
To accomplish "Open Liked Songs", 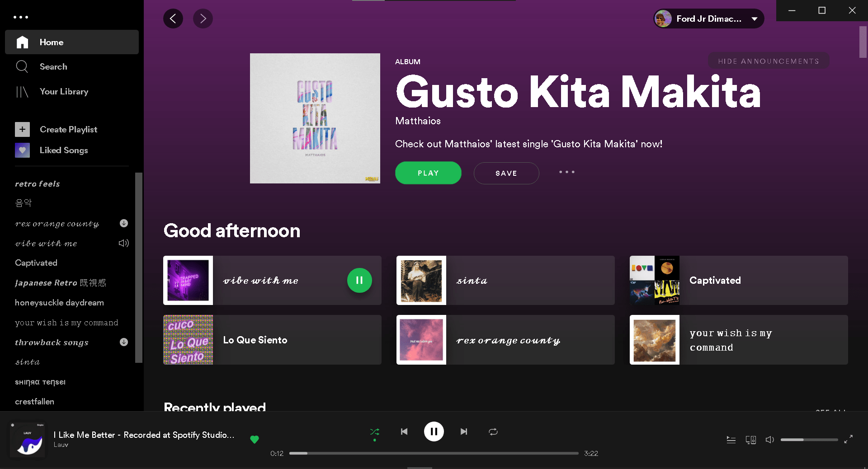I will click(x=64, y=150).
